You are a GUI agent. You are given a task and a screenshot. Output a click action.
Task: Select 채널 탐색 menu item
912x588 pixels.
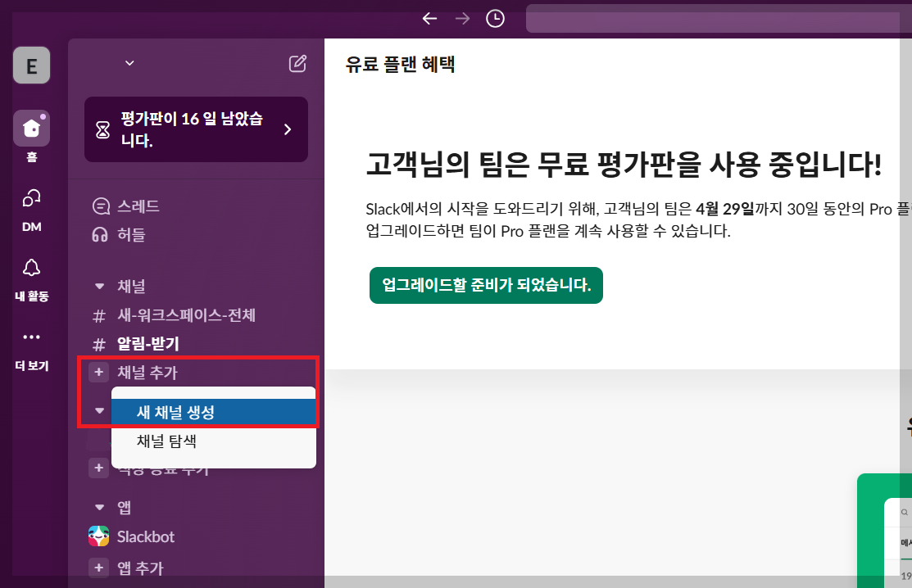214,441
